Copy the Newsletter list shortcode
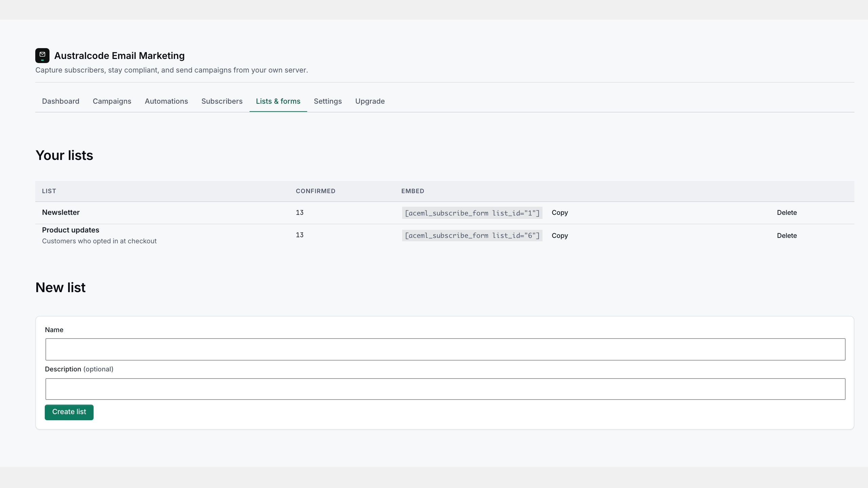 click(560, 212)
